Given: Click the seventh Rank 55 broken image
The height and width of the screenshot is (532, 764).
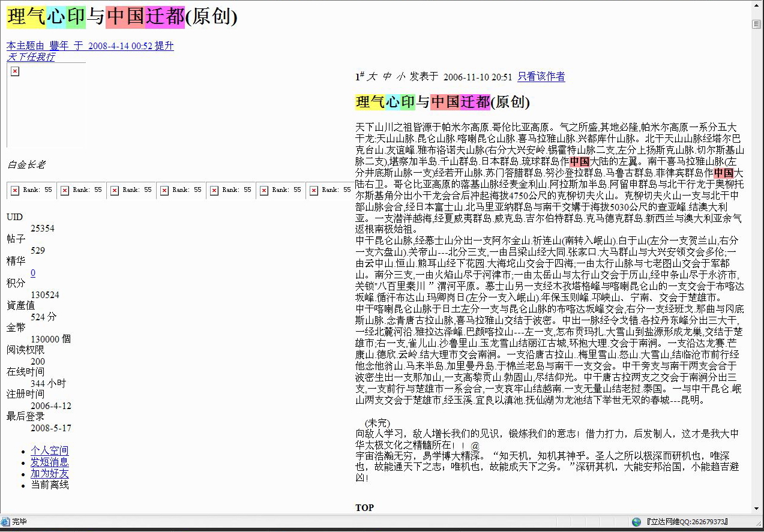Looking at the screenshot, I should tap(314, 190).
